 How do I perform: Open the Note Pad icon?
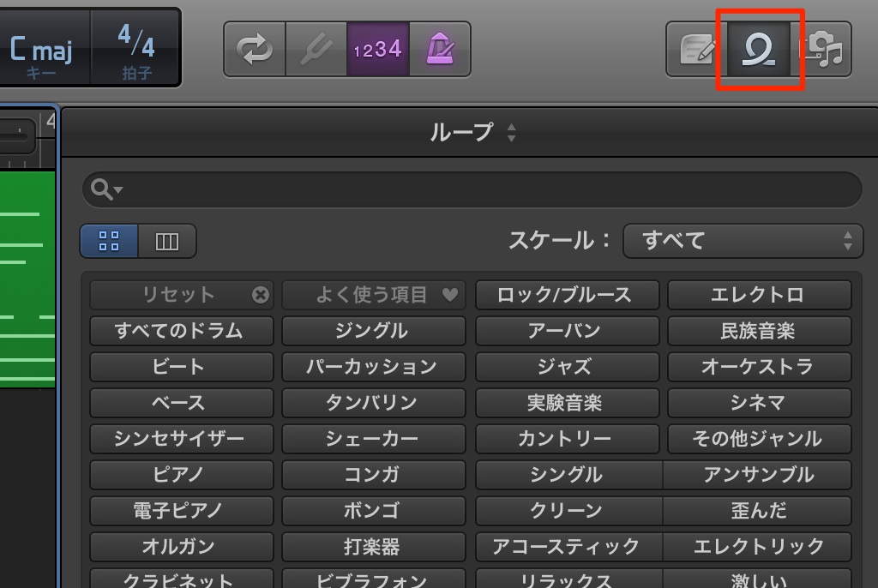pos(697,49)
